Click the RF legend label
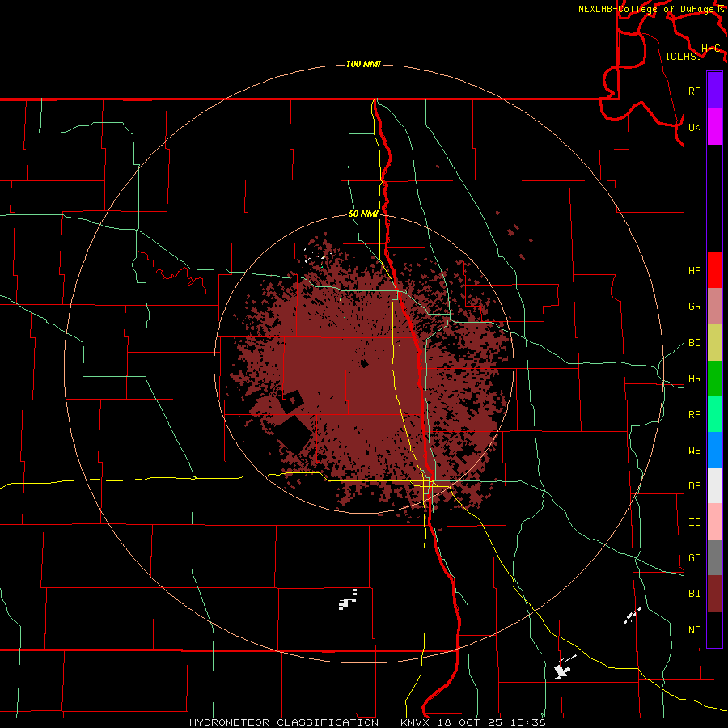Viewport: 728px width, 728px height. click(x=694, y=91)
